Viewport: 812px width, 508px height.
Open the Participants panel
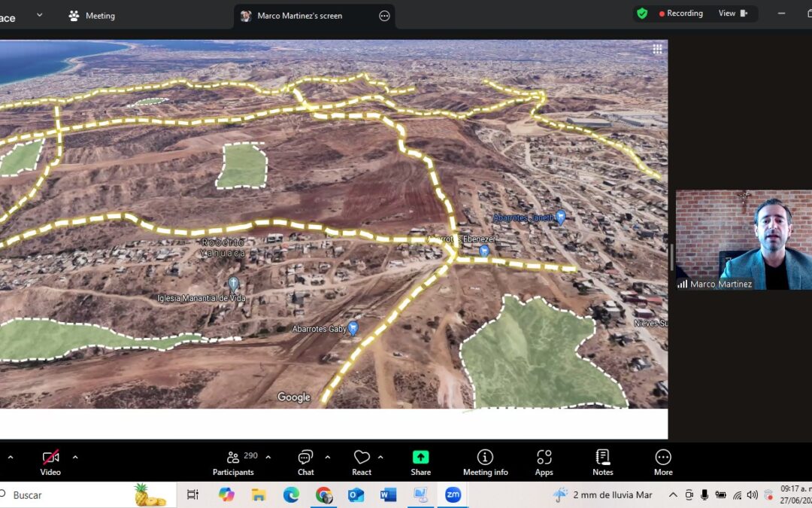coord(234,462)
